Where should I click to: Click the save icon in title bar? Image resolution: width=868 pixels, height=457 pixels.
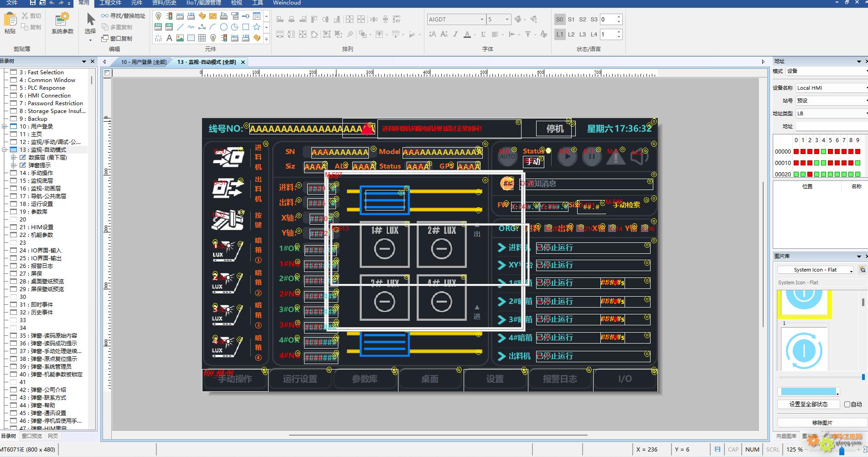coord(33,3)
